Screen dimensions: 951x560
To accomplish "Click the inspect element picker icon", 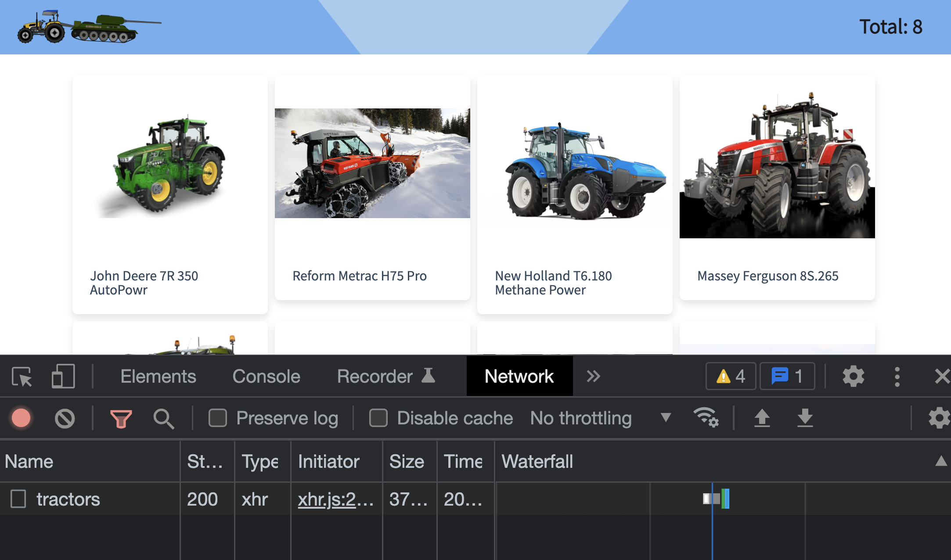I will click(22, 377).
